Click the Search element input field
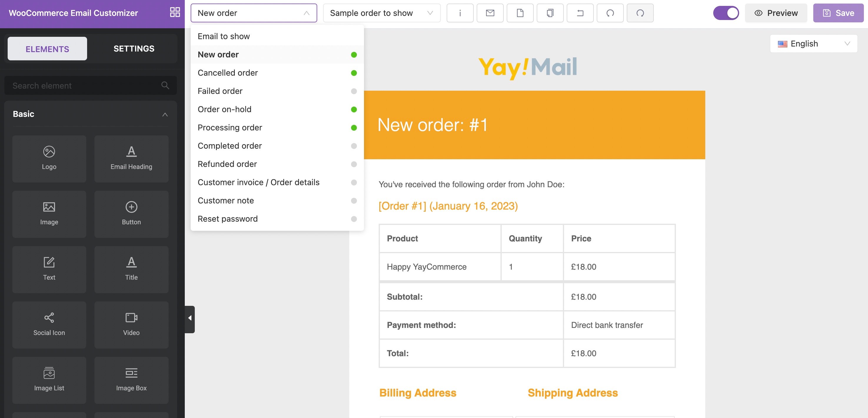Viewport: 868px width, 418px height. tap(84, 85)
